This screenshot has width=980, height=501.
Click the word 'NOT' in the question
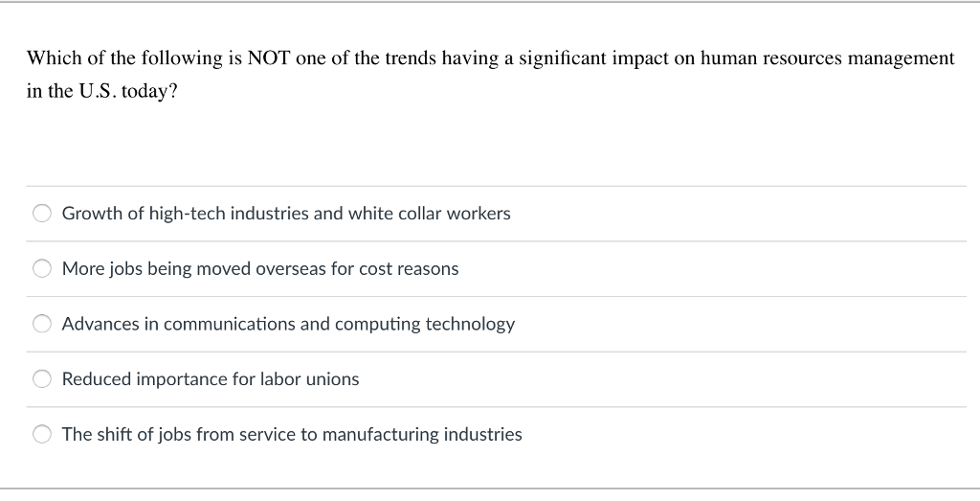pyautogui.click(x=269, y=58)
